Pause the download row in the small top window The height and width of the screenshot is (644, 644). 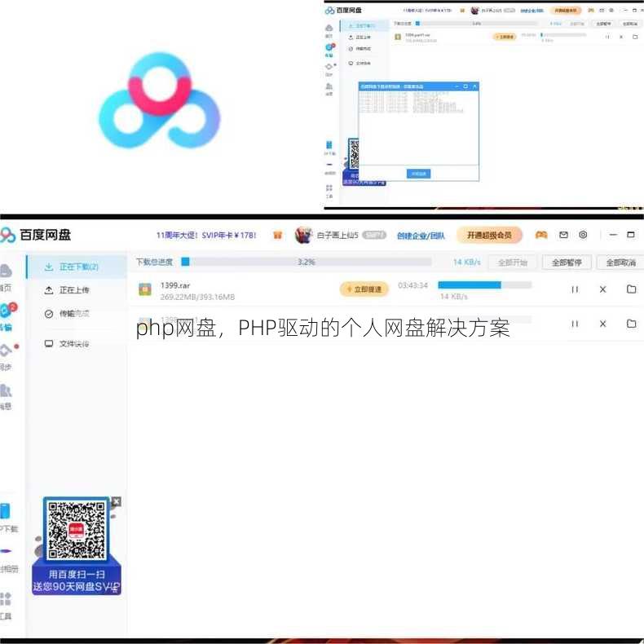[607, 37]
